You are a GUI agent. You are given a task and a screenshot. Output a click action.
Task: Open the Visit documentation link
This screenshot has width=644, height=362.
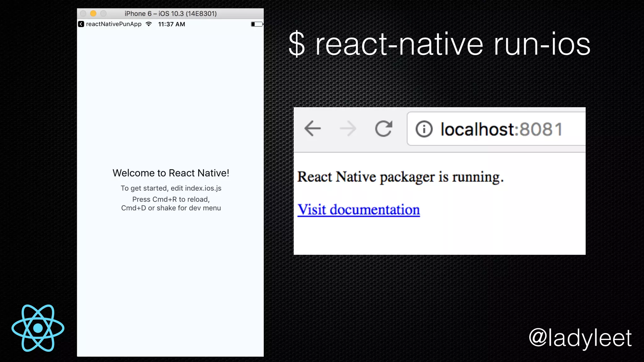point(359,210)
